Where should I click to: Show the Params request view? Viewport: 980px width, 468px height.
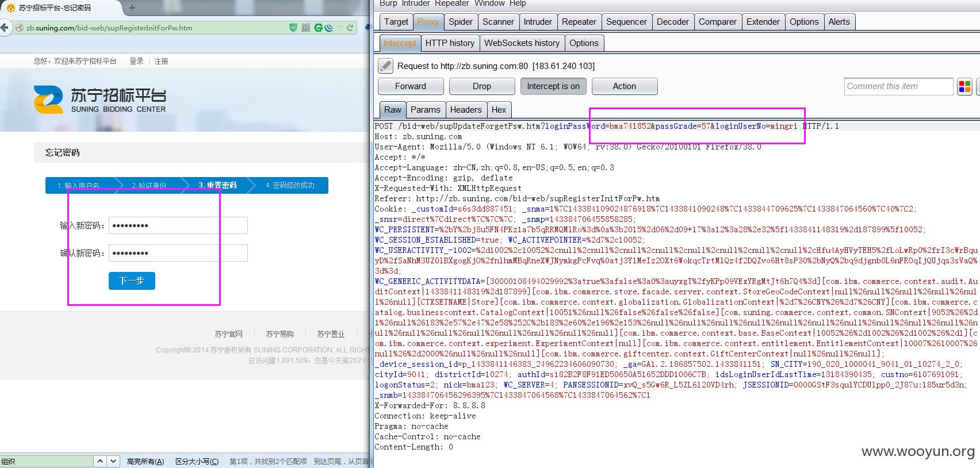coord(426,110)
